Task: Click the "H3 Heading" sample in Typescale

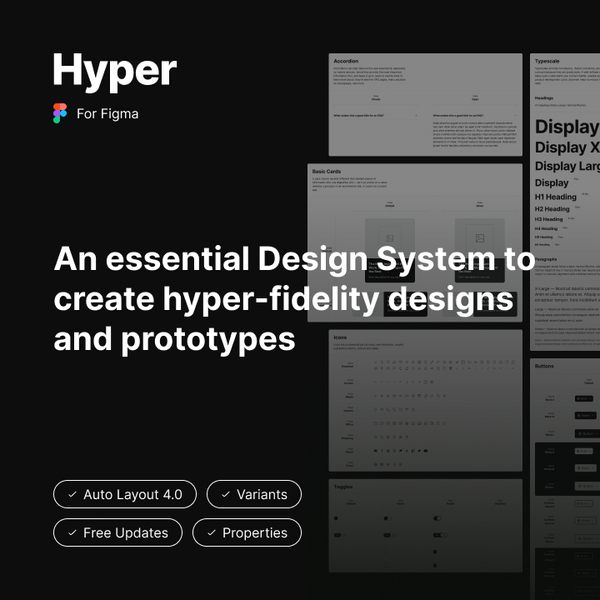Action: (549, 219)
